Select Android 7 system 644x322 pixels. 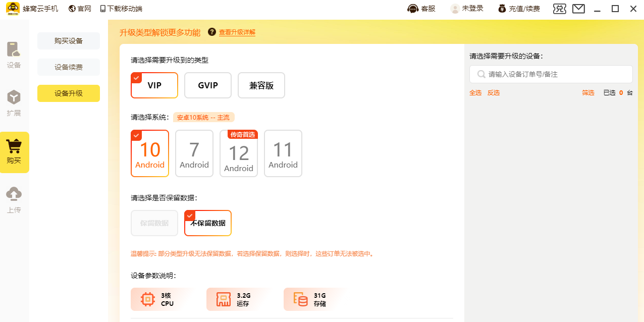point(194,153)
